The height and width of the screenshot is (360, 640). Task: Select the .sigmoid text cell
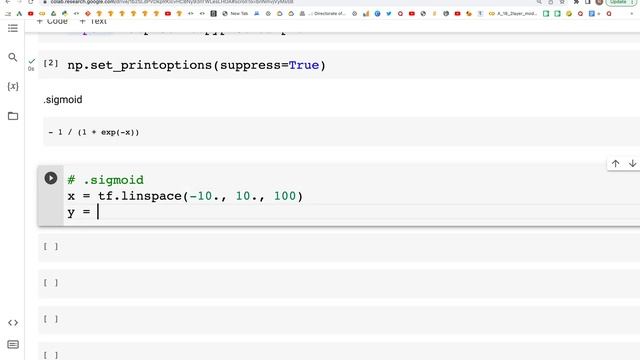63,100
